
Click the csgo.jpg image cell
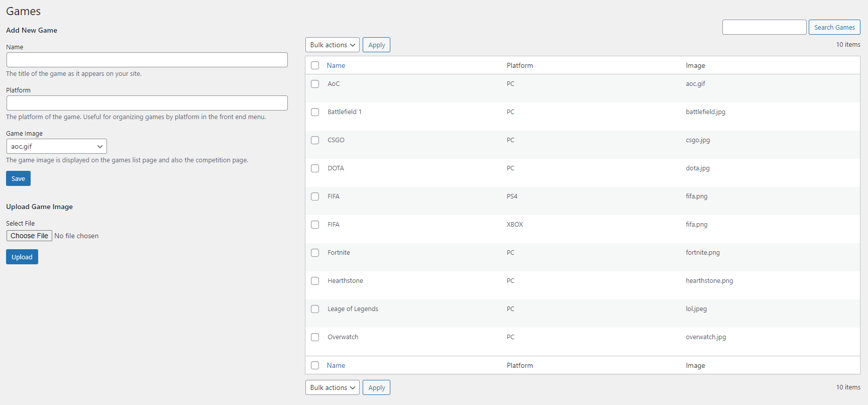click(698, 140)
